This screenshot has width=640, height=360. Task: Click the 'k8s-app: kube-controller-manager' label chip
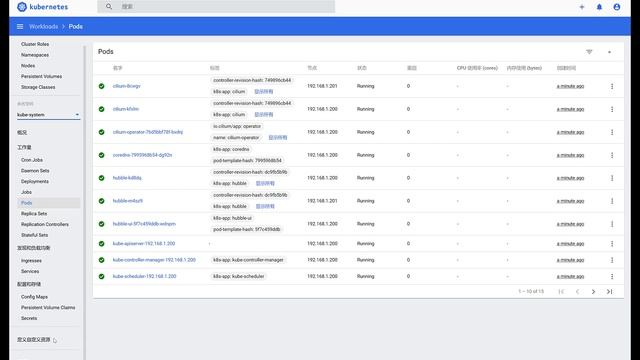[x=248, y=260]
